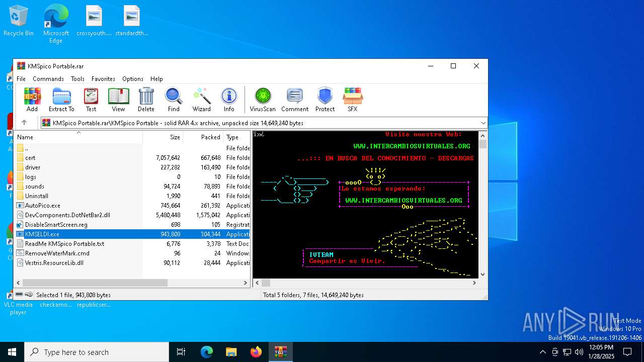Click the taskbar clock
The image size is (644, 362).
pos(601,352)
